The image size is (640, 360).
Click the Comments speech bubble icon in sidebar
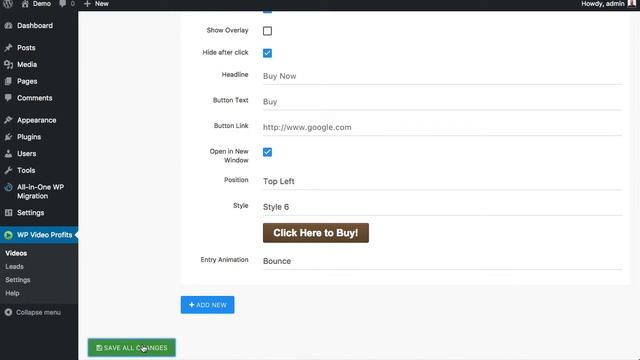(8, 98)
